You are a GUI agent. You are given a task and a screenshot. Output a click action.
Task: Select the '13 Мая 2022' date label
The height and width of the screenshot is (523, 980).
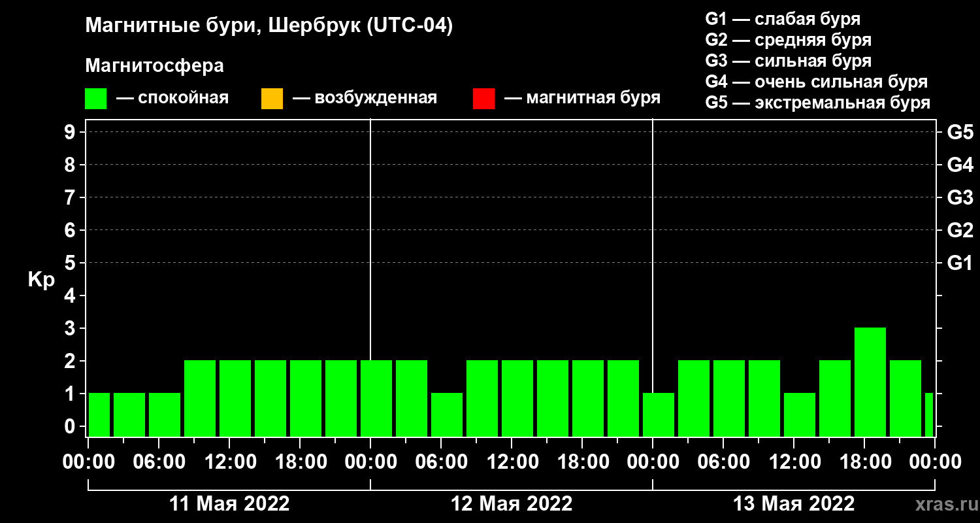(794, 504)
